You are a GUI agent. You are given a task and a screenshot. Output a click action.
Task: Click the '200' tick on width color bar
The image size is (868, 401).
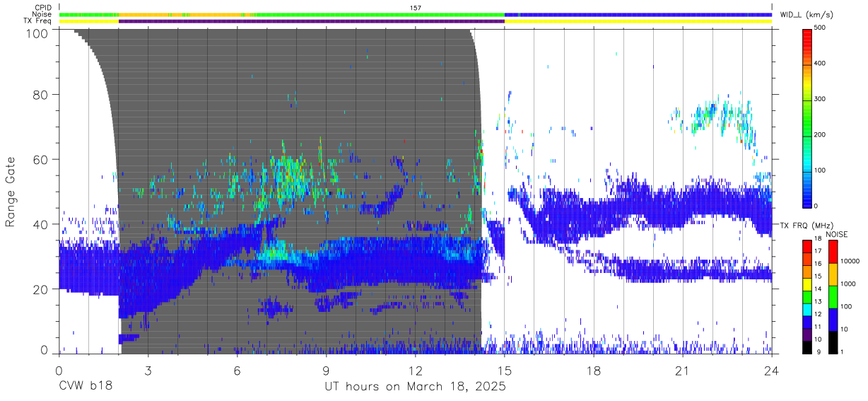pos(820,135)
